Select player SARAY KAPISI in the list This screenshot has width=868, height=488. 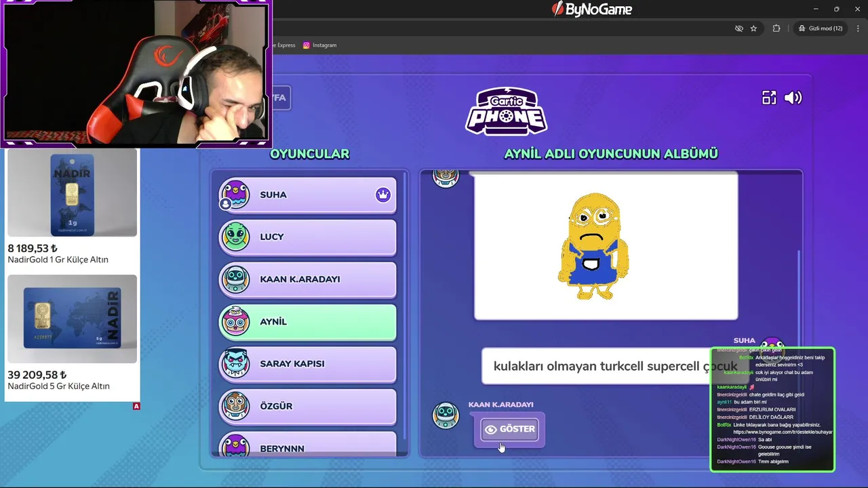307,364
